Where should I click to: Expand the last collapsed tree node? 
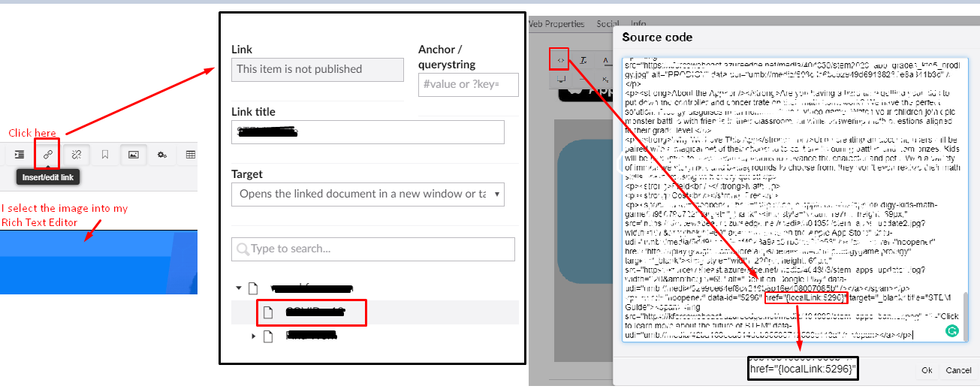pyautogui.click(x=254, y=336)
